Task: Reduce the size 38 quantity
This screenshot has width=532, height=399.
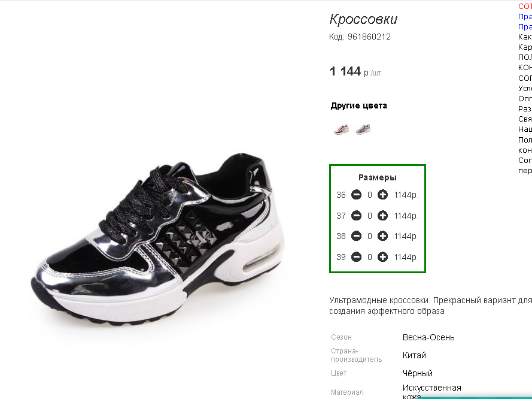Action: [356, 236]
